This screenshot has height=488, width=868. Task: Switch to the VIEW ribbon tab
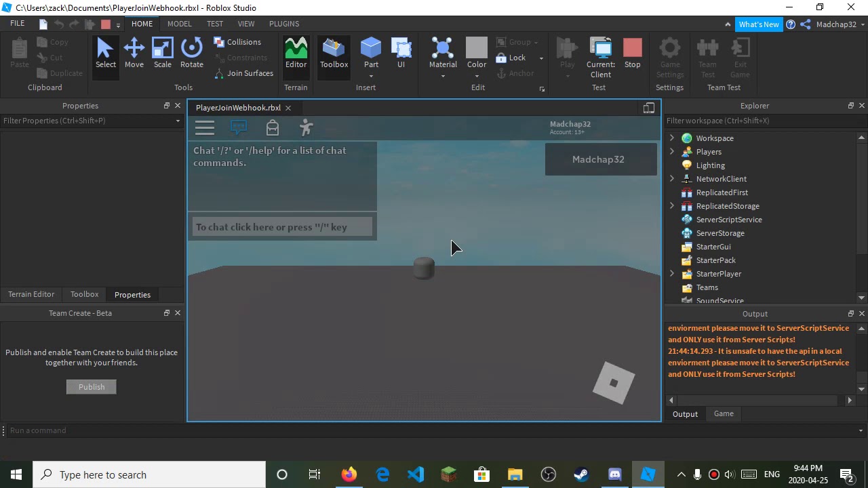pyautogui.click(x=246, y=24)
